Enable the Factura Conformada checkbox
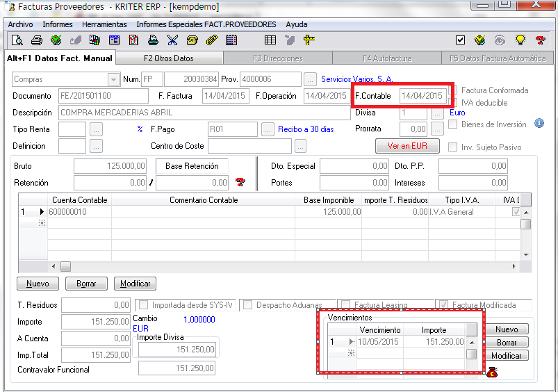558x392 pixels. coord(453,91)
